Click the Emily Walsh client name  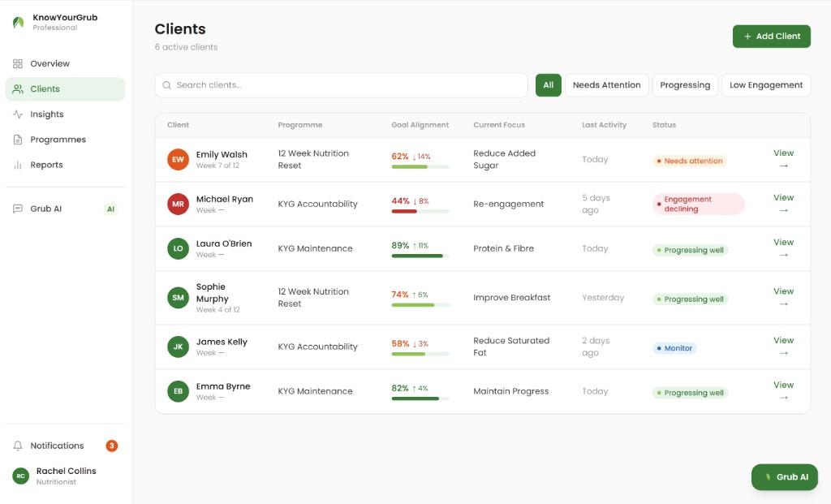tap(222, 155)
